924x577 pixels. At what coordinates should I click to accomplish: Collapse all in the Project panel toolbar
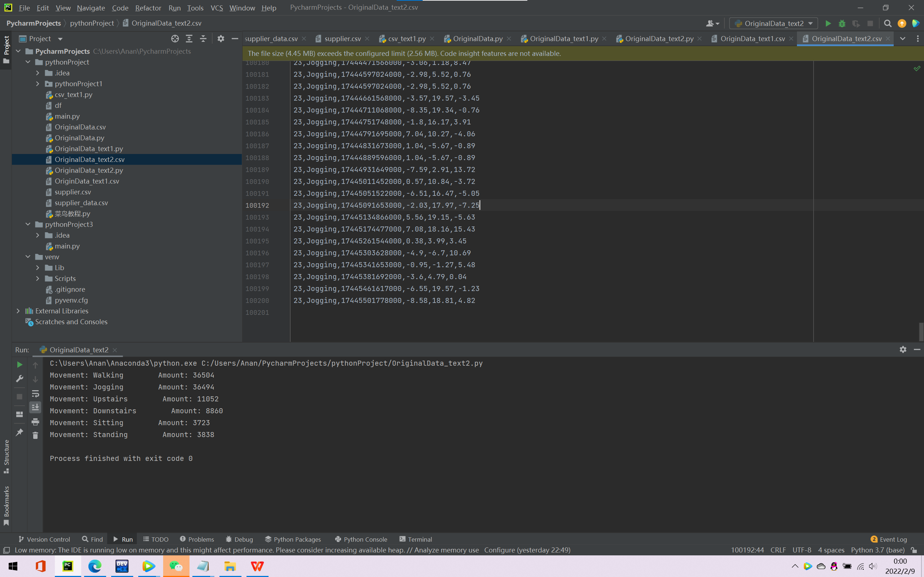tap(203, 39)
